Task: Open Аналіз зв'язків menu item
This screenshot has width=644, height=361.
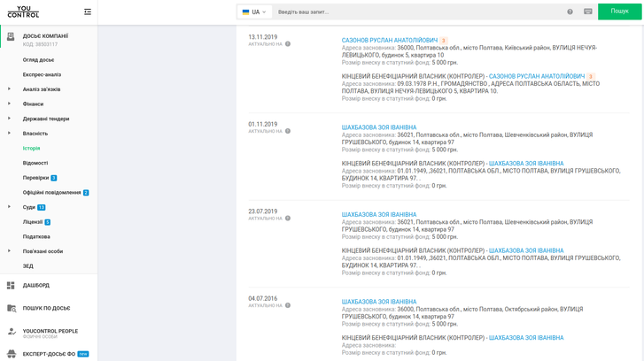Action: 42,89
